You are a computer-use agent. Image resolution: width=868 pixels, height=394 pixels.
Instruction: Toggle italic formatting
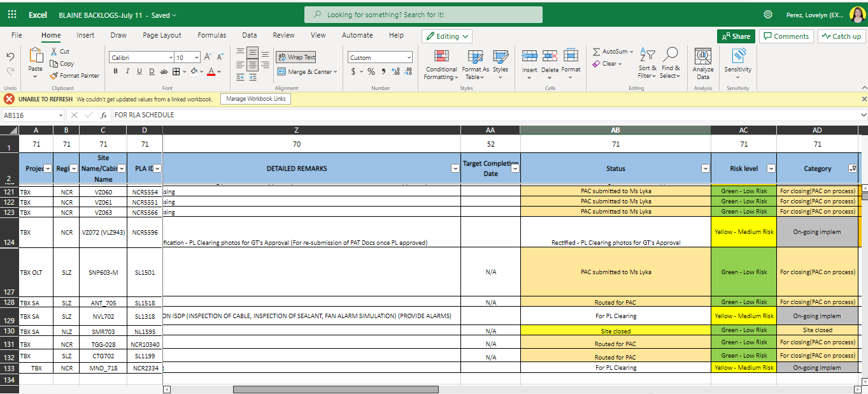pyautogui.click(x=127, y=71)
